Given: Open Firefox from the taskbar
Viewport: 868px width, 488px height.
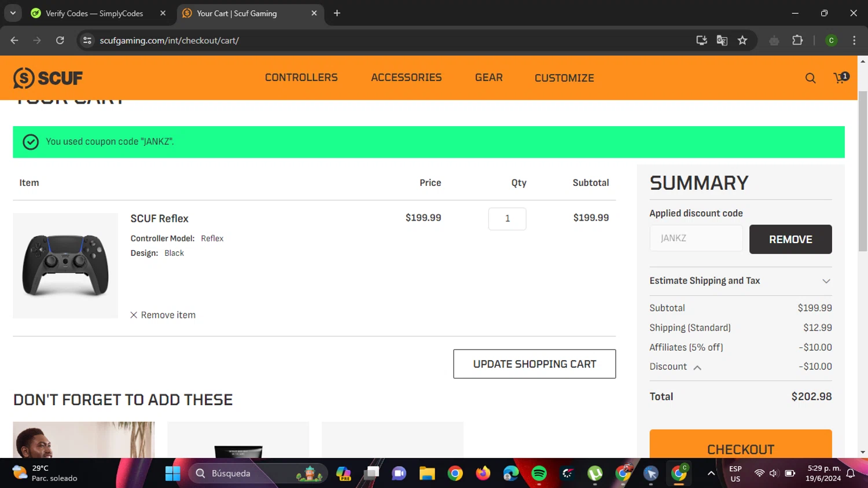Looking at the screenshot, I should (x=483, y=474).
